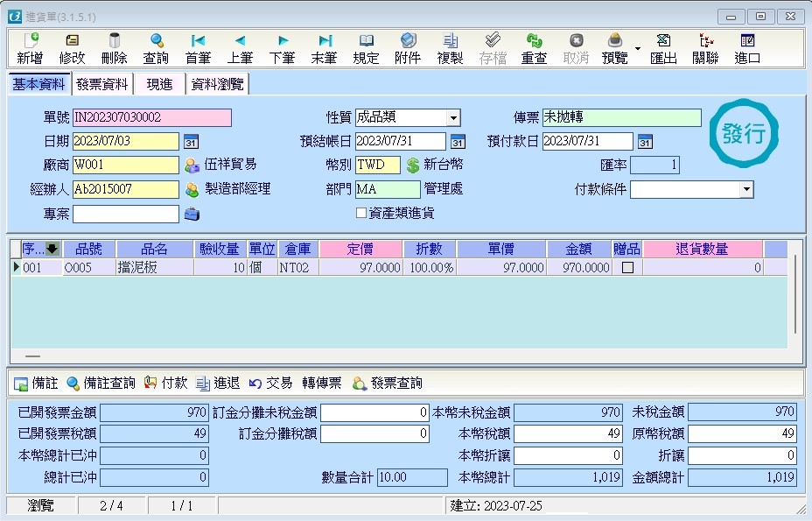Click the 複製 (copy) toolbar icon
The height and width of the screenshot is (521, 812).
click(x=450, y=49)
